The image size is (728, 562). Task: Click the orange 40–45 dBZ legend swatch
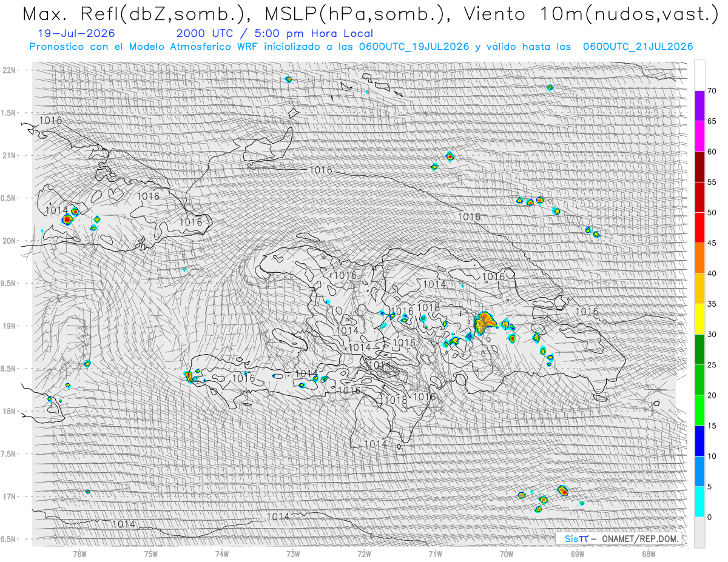[x=699, y=258]
